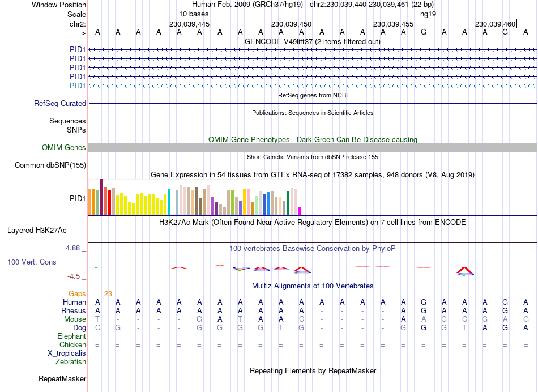
Task: Click the -4.5 lower scale value
Action: [x=74, y=276]
